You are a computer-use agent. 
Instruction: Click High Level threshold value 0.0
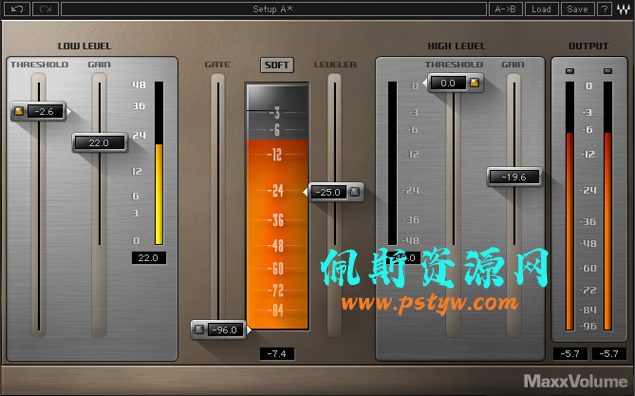[448, 83]
